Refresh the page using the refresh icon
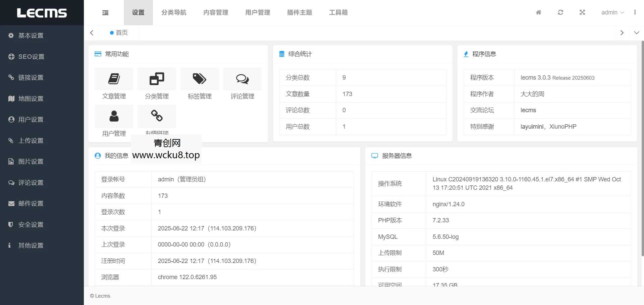The height and width of the screenshot is (305, 644). point(560,12)
